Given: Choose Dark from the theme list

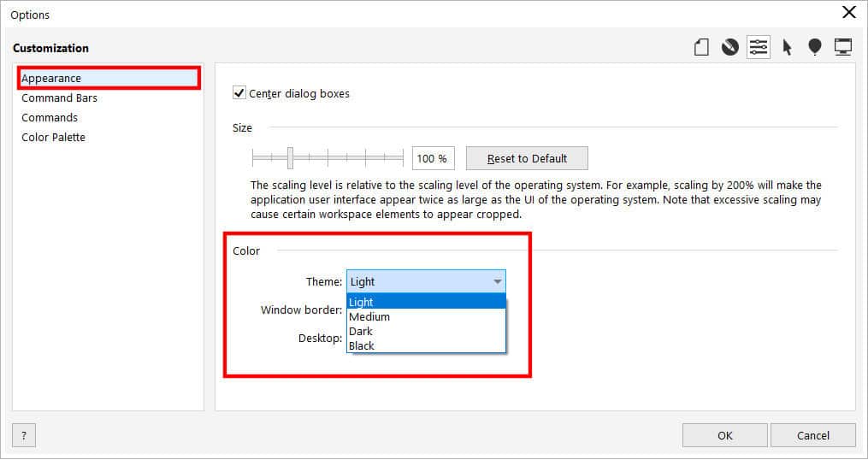Looking at the screenshot, I should tap(361, 331).
